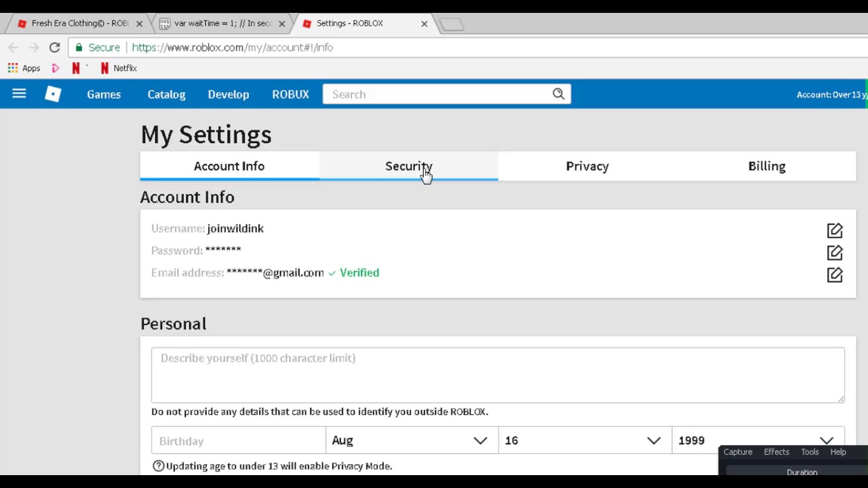868x488 pixels.
Task: Click the Account: Over 13 label
Action: (832, 94)
